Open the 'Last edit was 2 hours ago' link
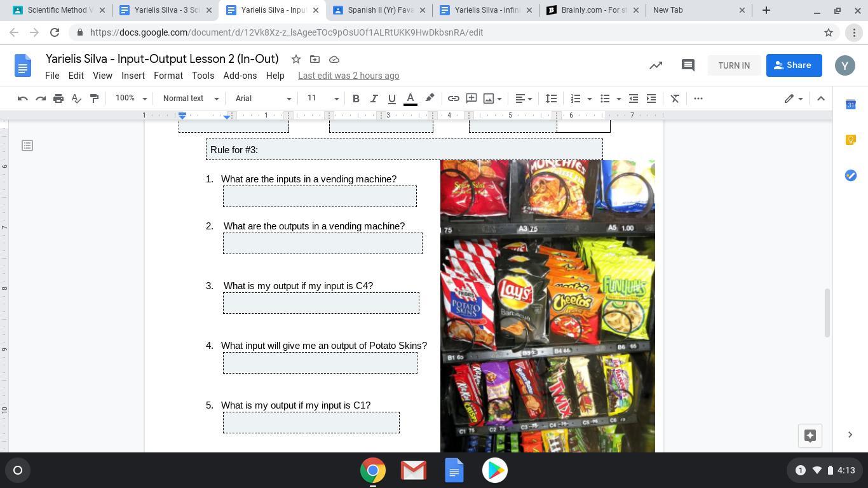This screenshot has height=488, width=868. [349, 76]
